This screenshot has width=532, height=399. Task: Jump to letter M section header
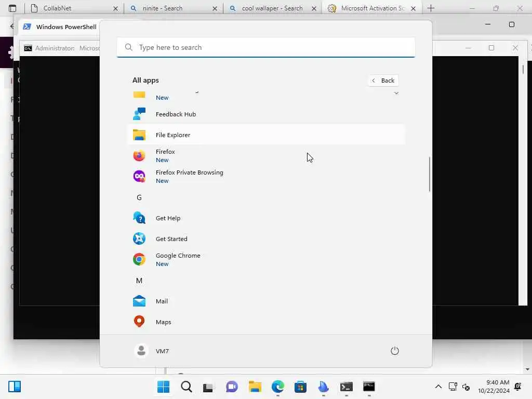pyautogui.click(x=139, y=281)
